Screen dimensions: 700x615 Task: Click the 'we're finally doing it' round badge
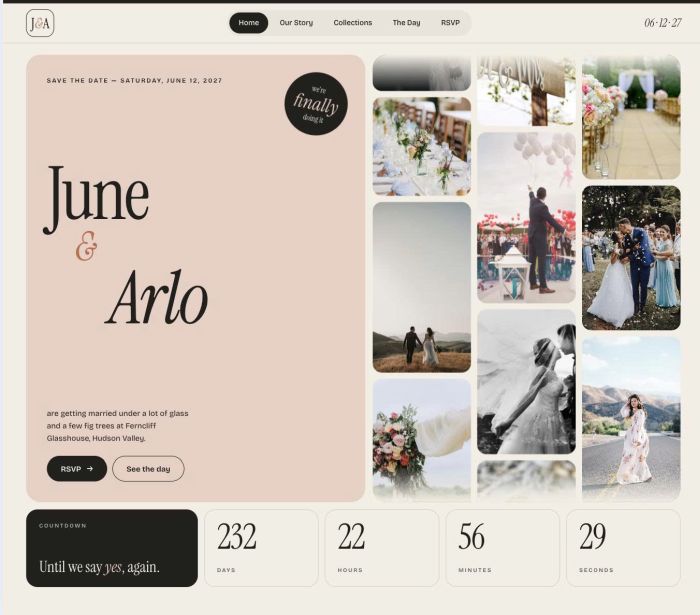316,104
